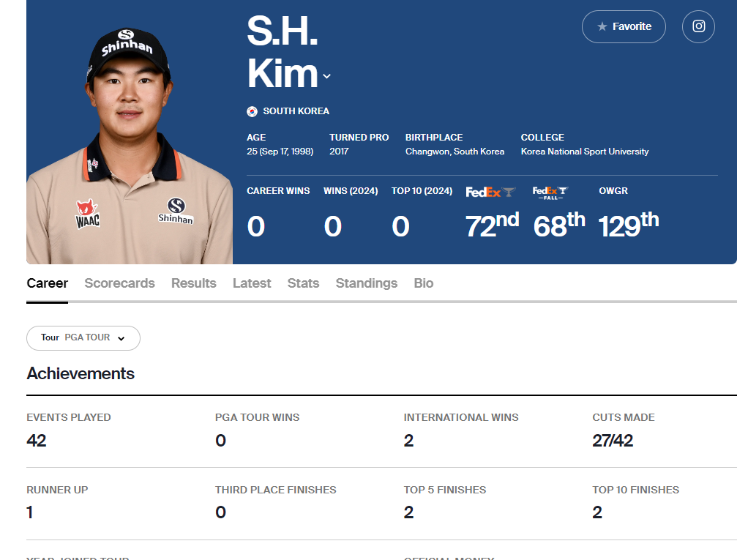Image resolution: width=748 pixels, height=560 pixels.
Task: Click the Top 10 (2024) label
Action: 422,191
